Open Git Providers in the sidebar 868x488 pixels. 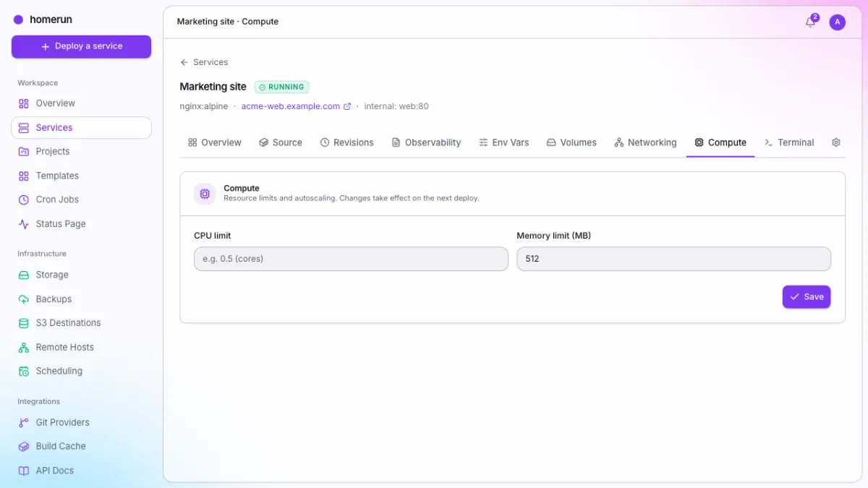coord(81,422)
